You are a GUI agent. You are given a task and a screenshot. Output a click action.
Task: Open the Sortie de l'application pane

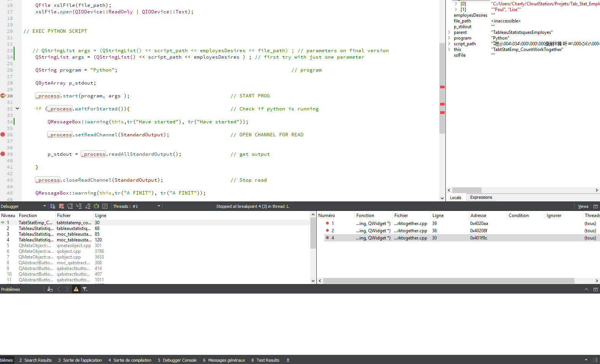pyautogui.click(x=80, y=360)
